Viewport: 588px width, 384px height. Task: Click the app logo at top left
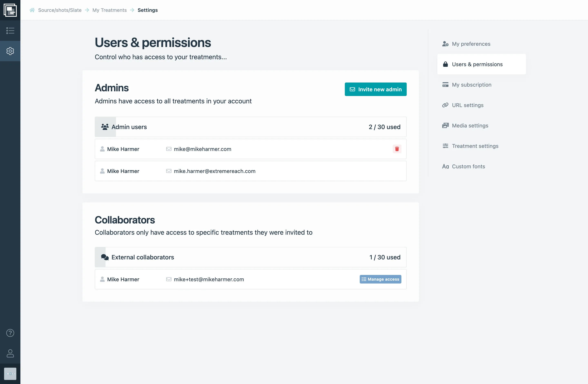10,10
